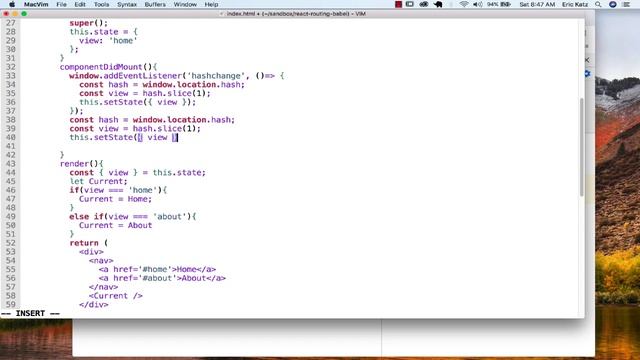Click the '<nav>' tag on line 54
640x360 pixels.
[x=101, y=261]
